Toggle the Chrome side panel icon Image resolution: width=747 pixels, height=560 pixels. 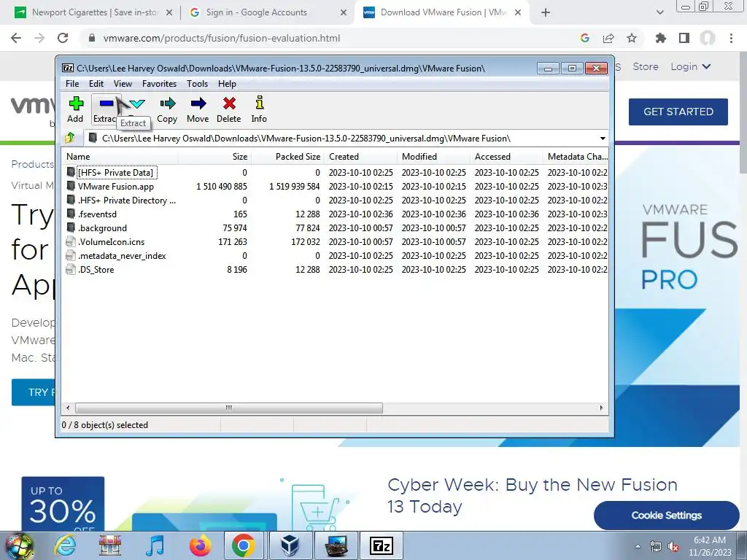684,38
